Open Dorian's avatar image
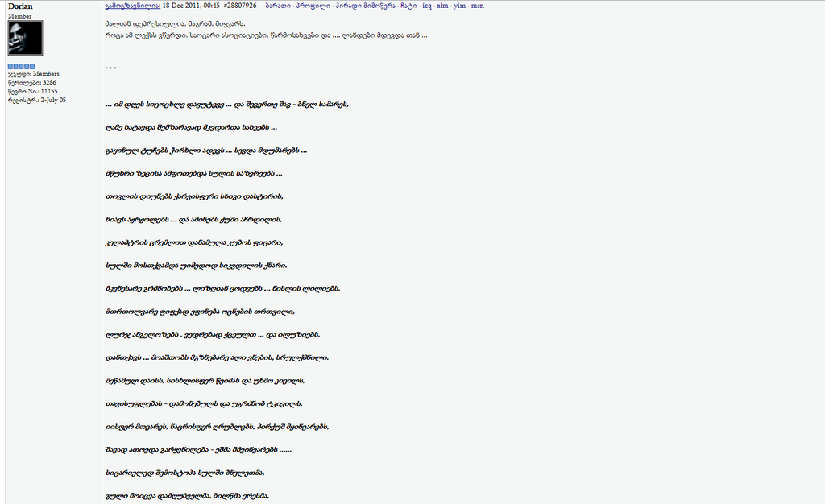The image size is (825, 504). pyautogui.click(x=25, y=38)
